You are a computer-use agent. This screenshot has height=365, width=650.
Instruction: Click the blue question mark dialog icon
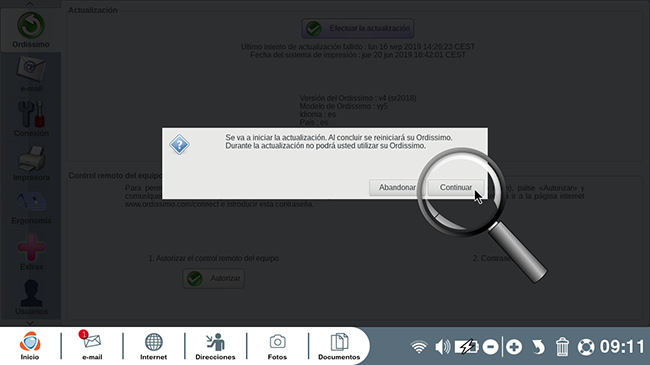click(179, 145)
